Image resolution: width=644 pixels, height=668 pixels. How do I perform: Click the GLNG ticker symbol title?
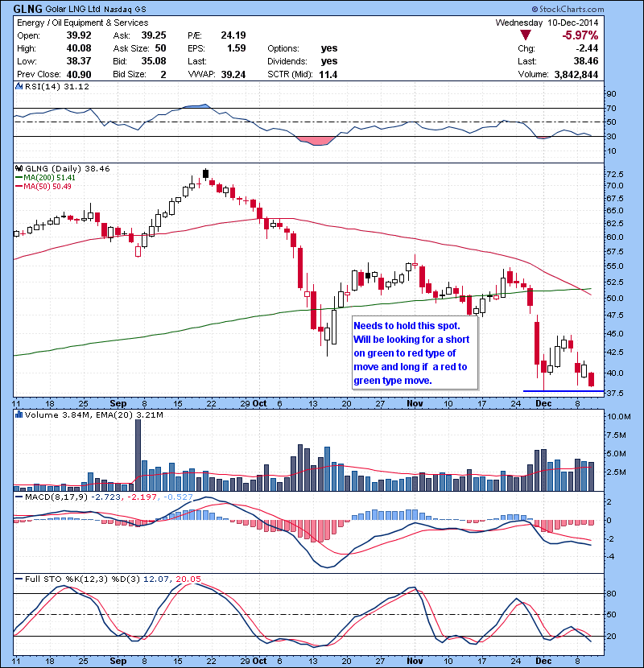(27, 9)
